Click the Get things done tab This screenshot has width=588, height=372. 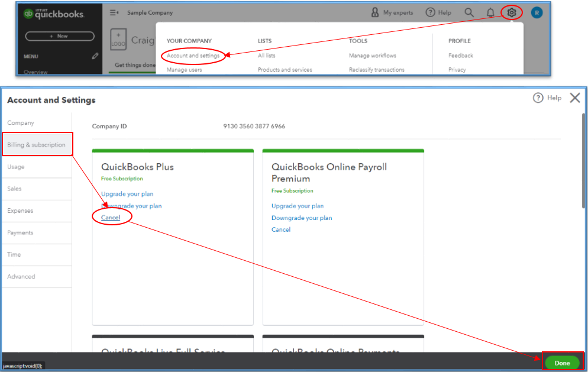click(x=135, y=65)
